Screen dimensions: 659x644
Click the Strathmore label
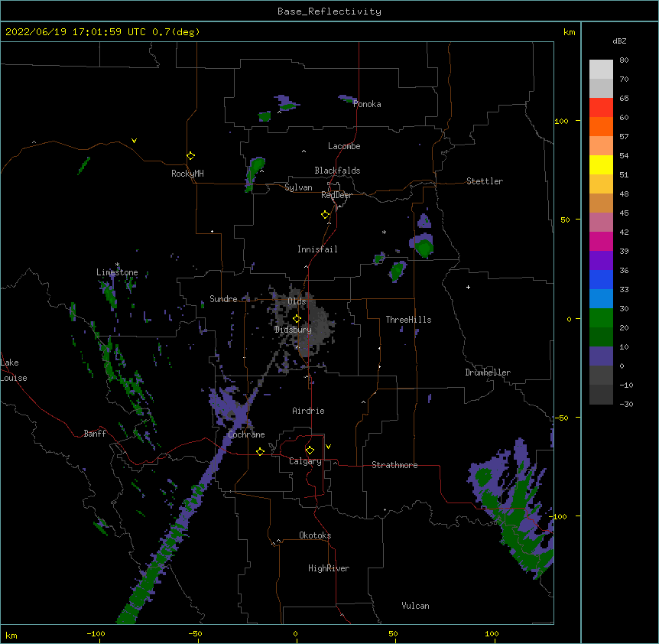tap(394, 465)
